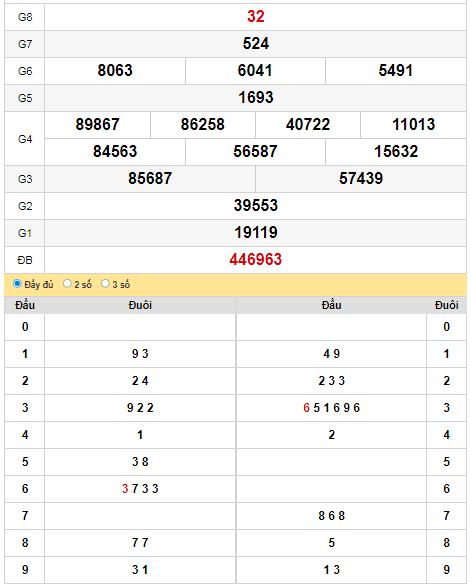Viewport: 471px width, 586px height.
Task: Choose the '3 số' radio option
Action: (105, 284)
